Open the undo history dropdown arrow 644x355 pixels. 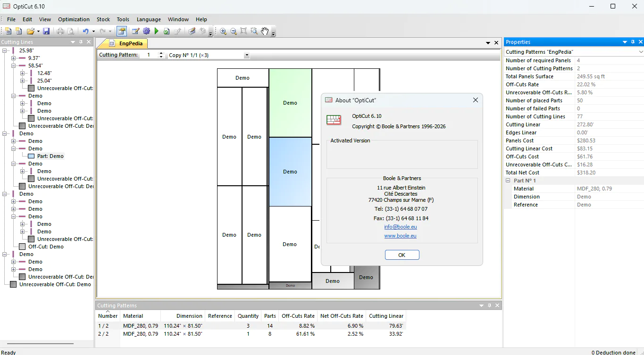tap(93, 31)
